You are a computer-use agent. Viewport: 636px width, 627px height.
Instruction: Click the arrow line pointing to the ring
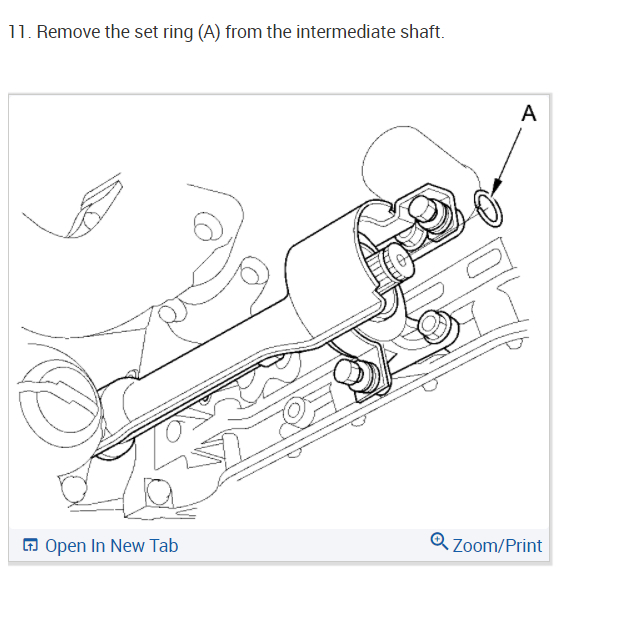point(506,161)
